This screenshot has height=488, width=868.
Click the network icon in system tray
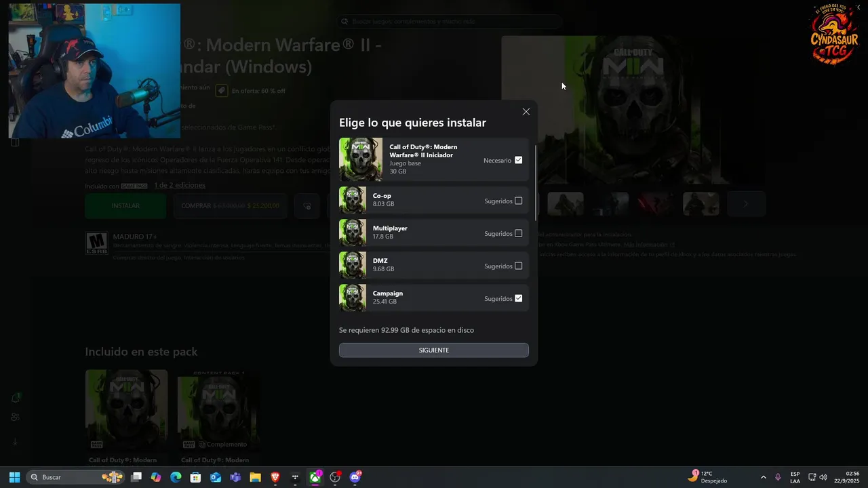point(812,477)
